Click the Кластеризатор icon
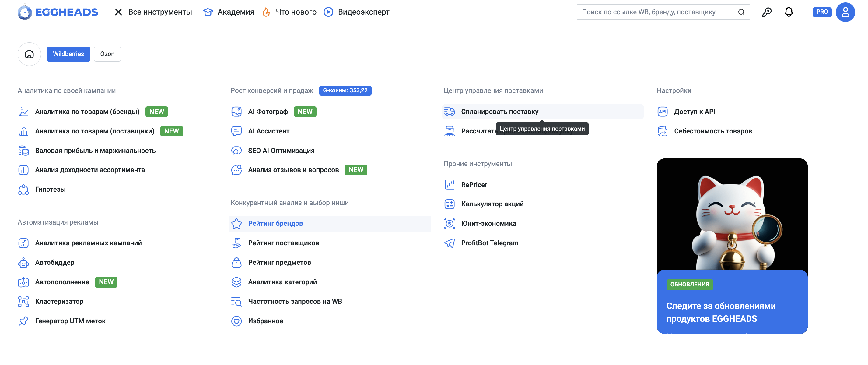Viewport: 868px width, 365px height. coord(23,302)
